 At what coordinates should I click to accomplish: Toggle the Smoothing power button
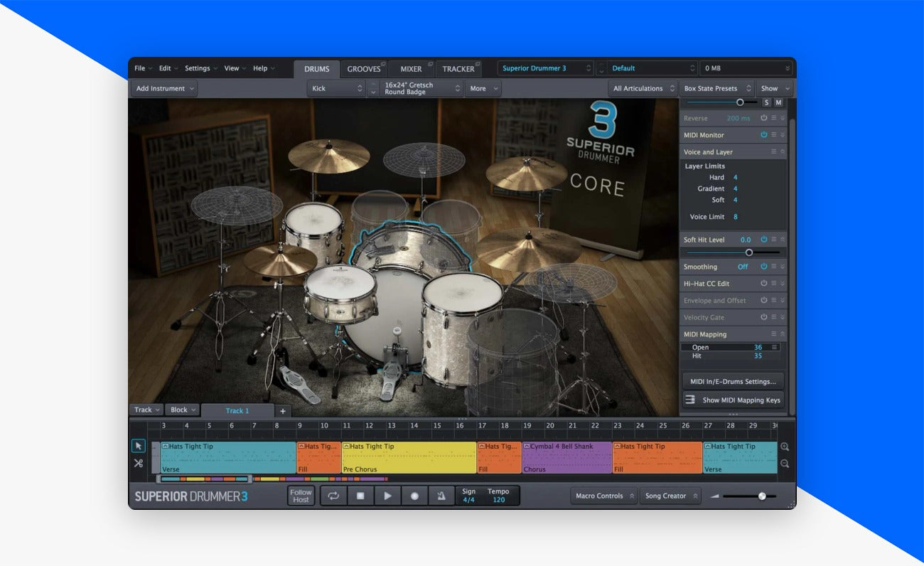point(764,267)
